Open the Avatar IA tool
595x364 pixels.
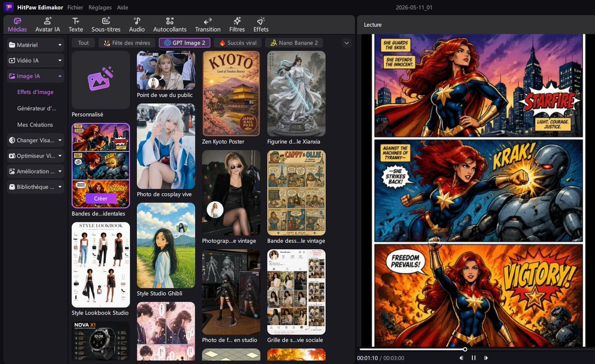click(48, 25)
